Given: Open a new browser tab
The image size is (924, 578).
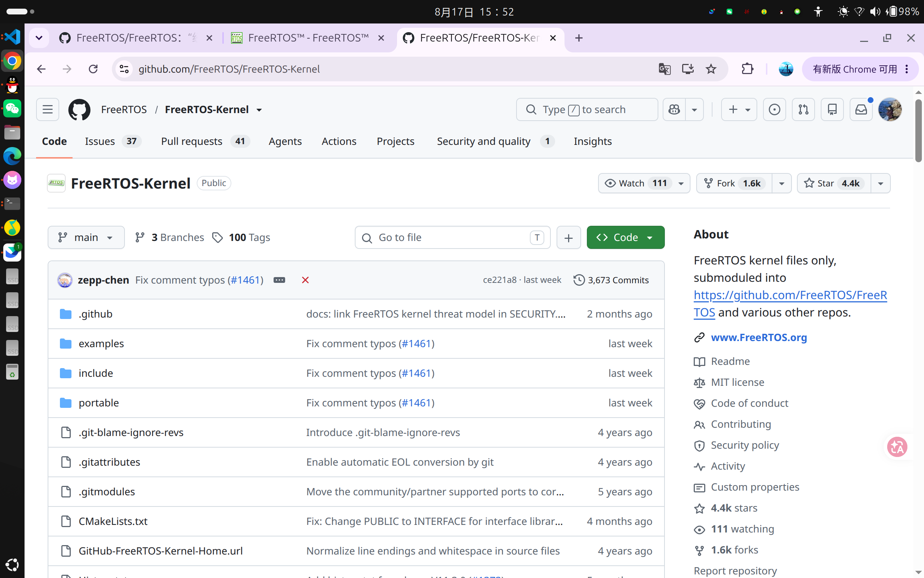Looking at the screenshot, I should coord(579,38).
